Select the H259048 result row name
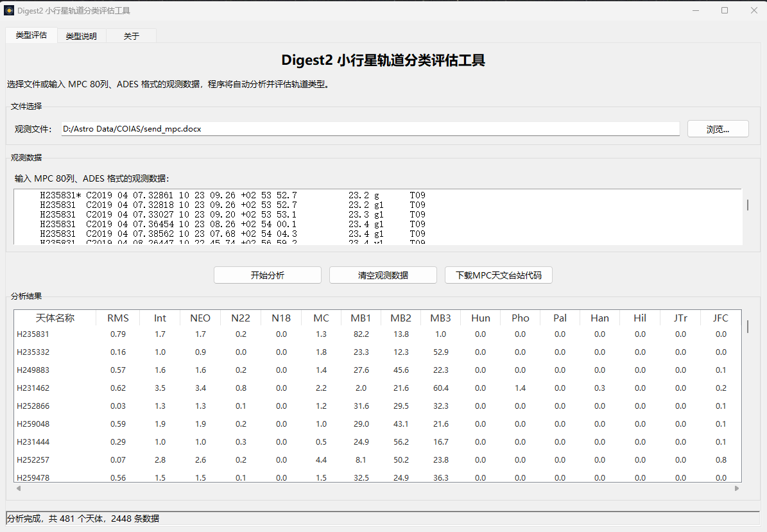 (33, 424)
